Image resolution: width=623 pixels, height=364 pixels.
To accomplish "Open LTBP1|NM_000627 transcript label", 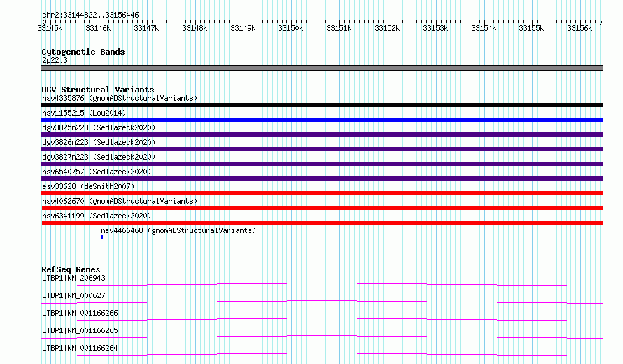I will click(x=73, y=295).
